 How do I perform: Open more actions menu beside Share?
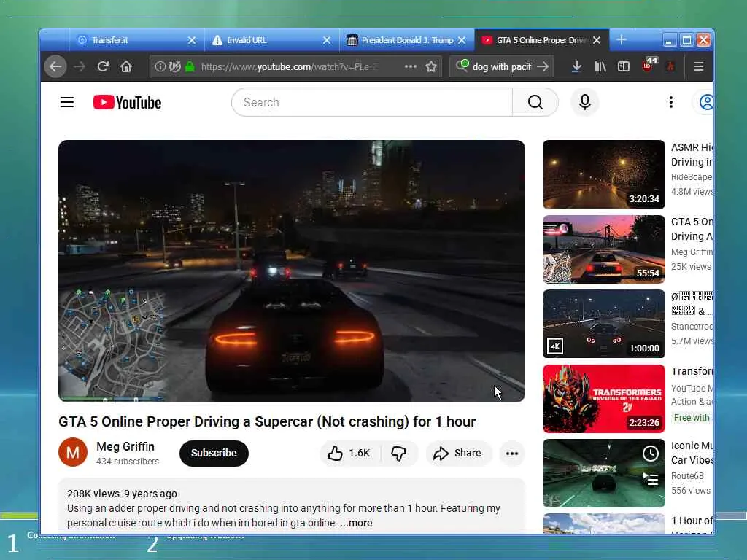click(512, 454)
